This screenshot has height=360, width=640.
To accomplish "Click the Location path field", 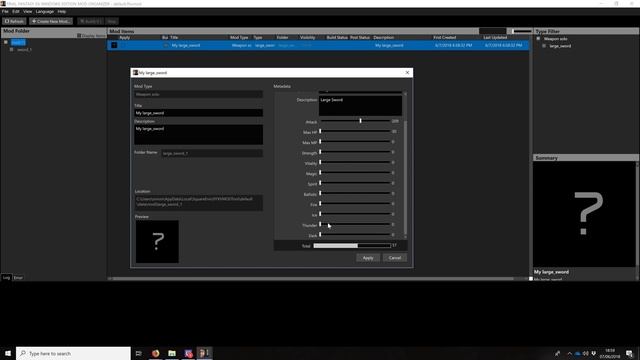I will click(198, 202).
